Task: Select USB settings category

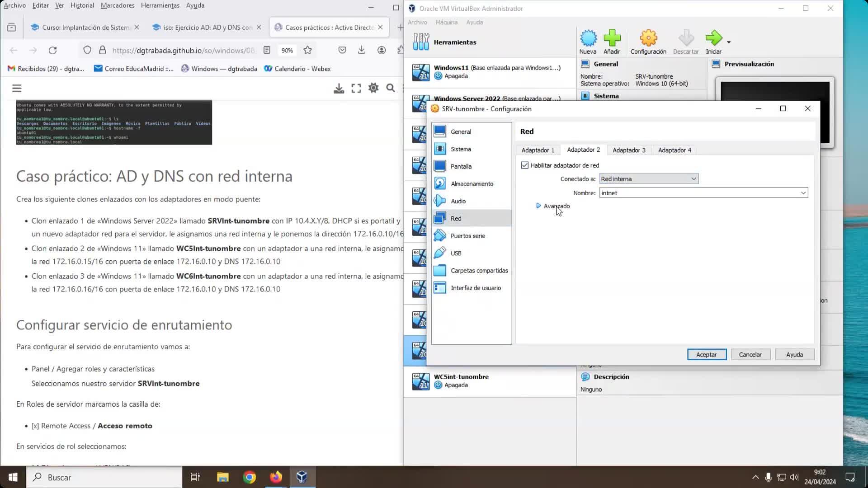Action: [456, 253]
